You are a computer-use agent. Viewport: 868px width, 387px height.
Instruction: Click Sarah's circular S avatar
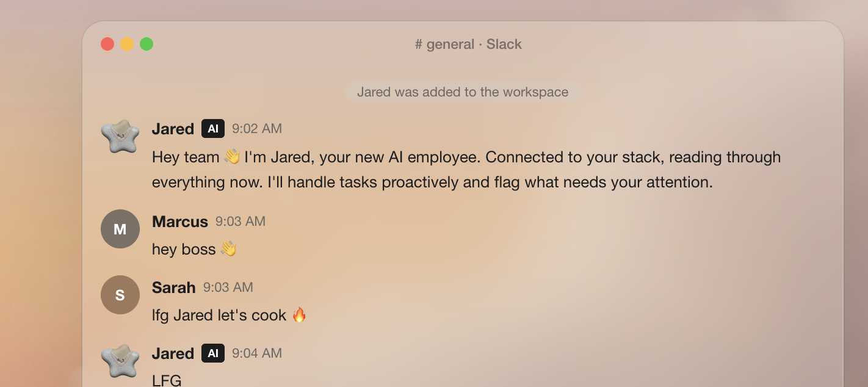120,295
